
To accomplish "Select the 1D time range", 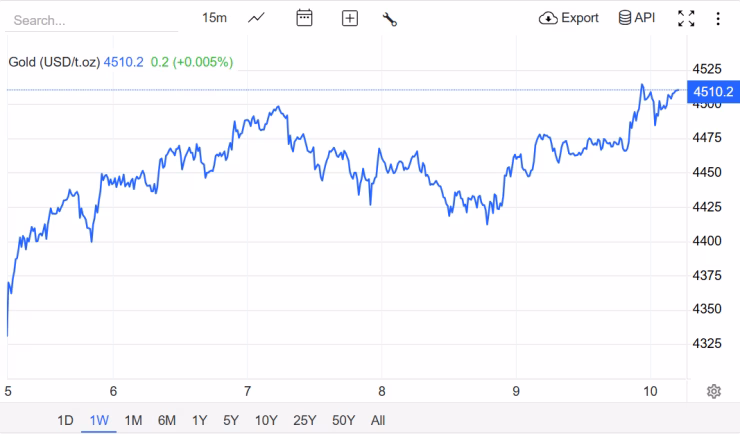I will coord(65,420).
